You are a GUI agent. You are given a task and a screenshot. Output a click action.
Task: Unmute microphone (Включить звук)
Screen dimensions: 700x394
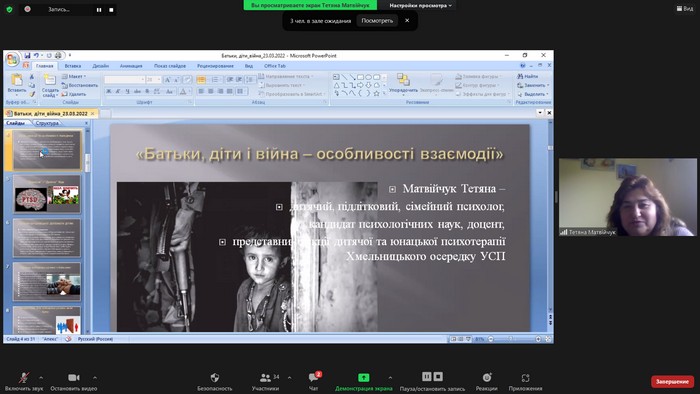pos(24,382)
